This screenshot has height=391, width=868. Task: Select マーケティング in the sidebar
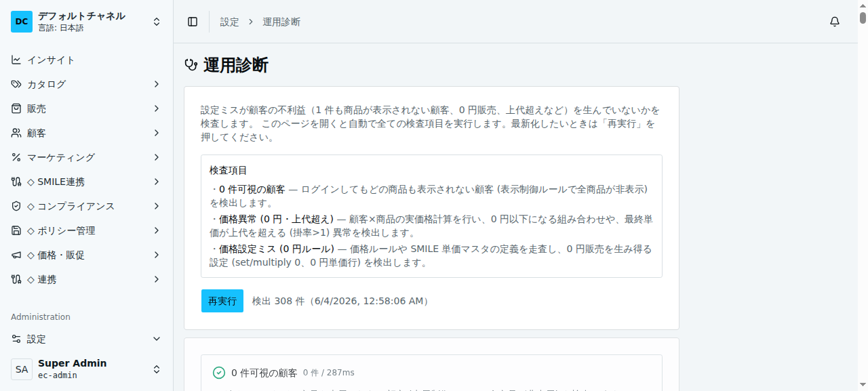[86, 157]
